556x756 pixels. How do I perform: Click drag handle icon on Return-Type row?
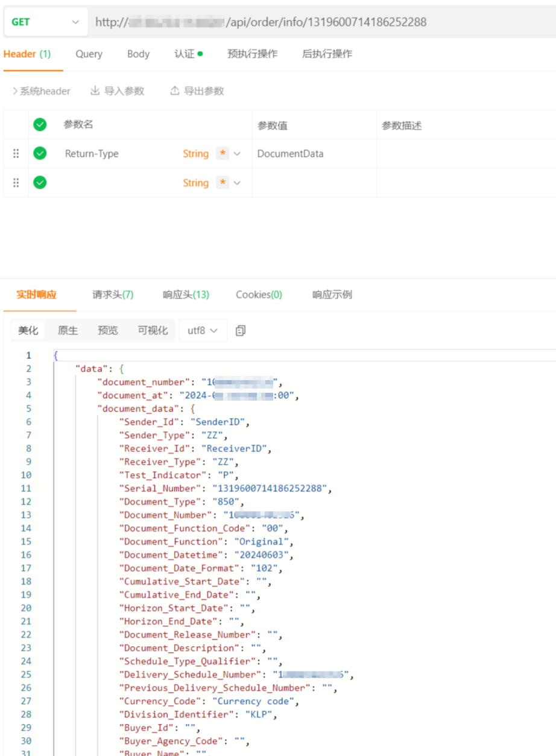coord(16,154)
